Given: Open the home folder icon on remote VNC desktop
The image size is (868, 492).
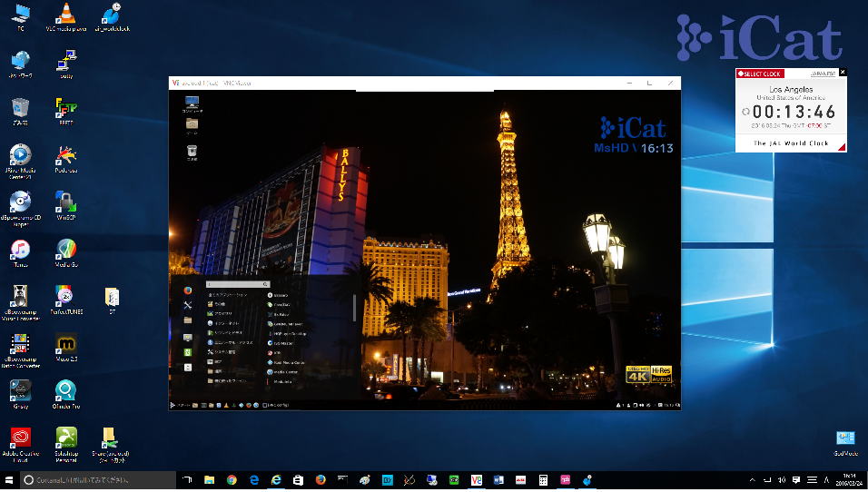Looking at the screenshot, I should pyautogui.click(x=192, y=125).
